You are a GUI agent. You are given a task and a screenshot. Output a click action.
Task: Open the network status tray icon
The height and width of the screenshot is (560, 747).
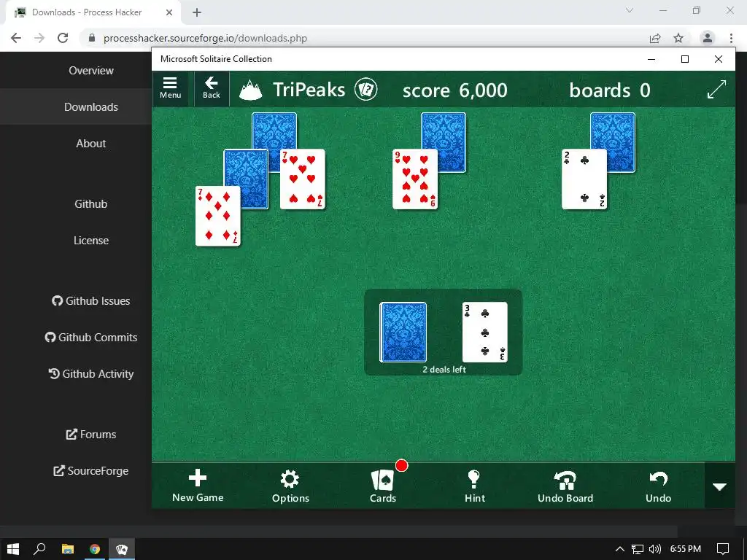[638, 549]
